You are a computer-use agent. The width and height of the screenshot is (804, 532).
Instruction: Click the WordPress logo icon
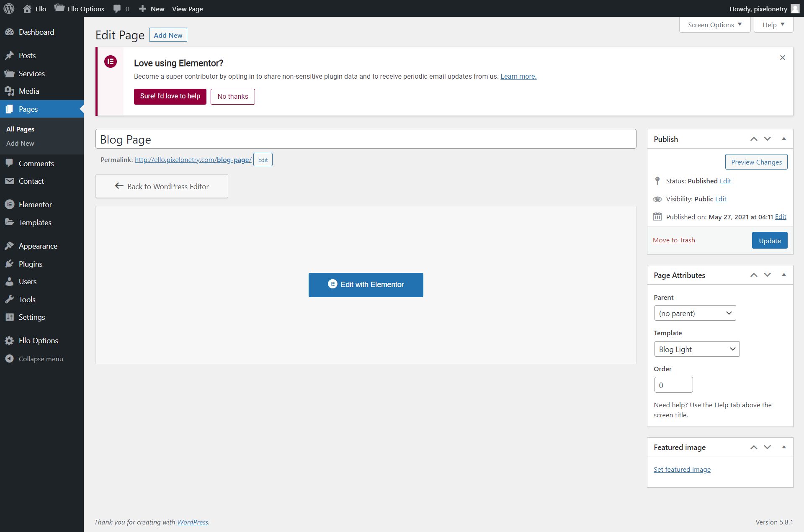point(9,8)
